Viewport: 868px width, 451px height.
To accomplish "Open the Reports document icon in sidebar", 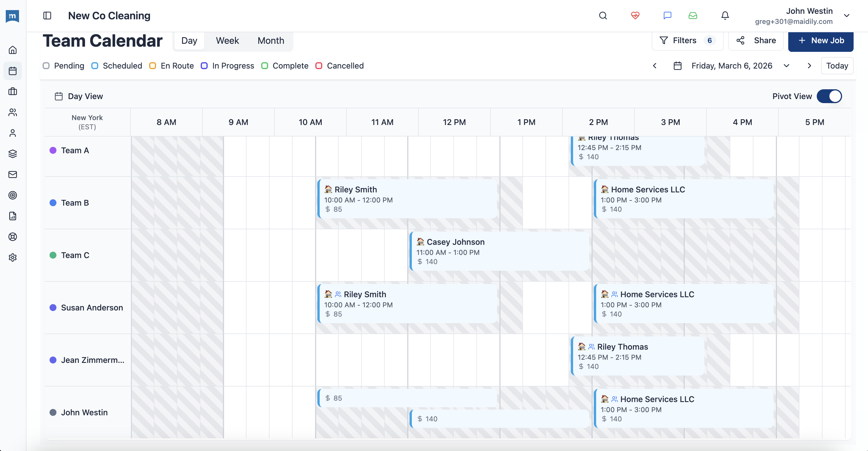I will click(12, 216).
